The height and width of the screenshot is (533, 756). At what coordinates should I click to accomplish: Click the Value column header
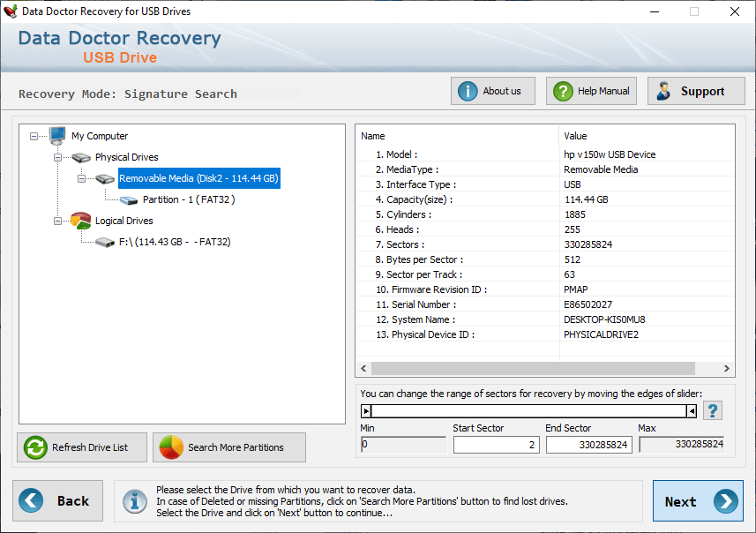pyautogui.click(x=647, y=136)
